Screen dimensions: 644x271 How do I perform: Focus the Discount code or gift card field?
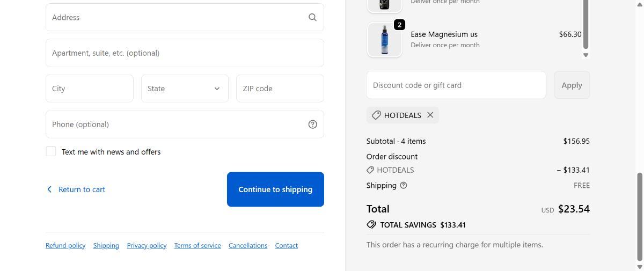[x=456, y=85]
